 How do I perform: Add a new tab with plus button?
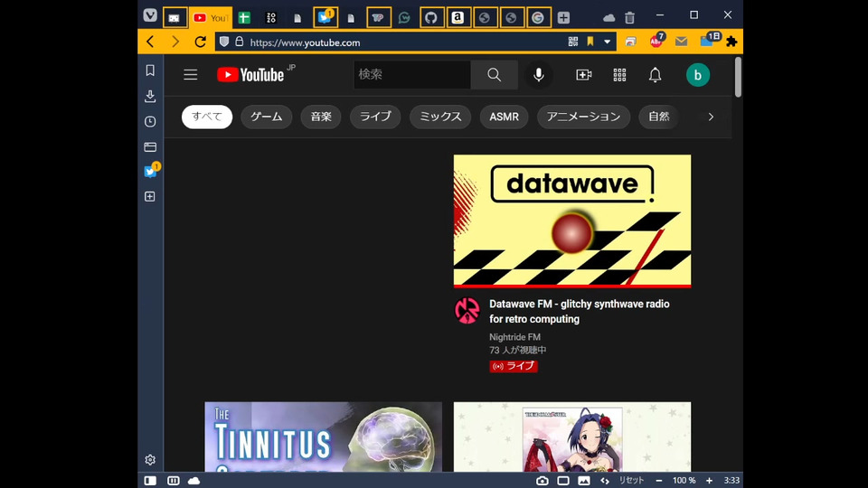pyautogui.click(x=563, y=18)
